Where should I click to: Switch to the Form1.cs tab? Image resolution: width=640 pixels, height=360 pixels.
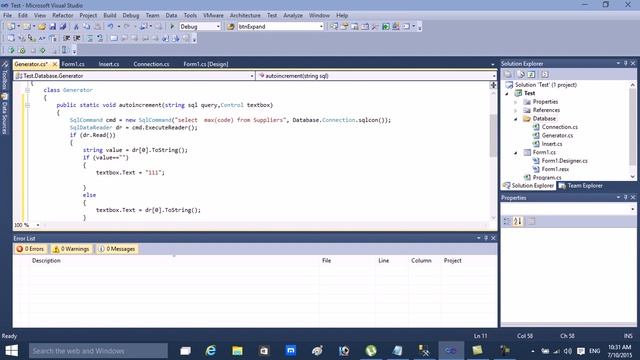point(73,64)
